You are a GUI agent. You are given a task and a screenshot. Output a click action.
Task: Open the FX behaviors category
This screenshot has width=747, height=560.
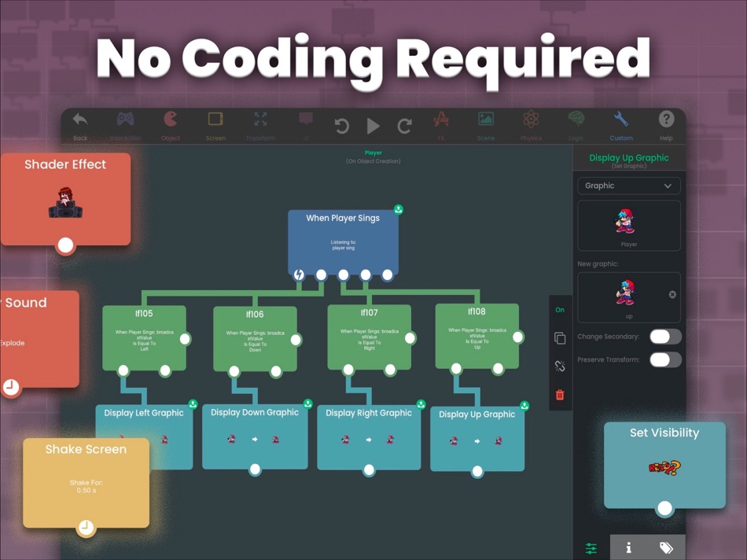[441, 125]
